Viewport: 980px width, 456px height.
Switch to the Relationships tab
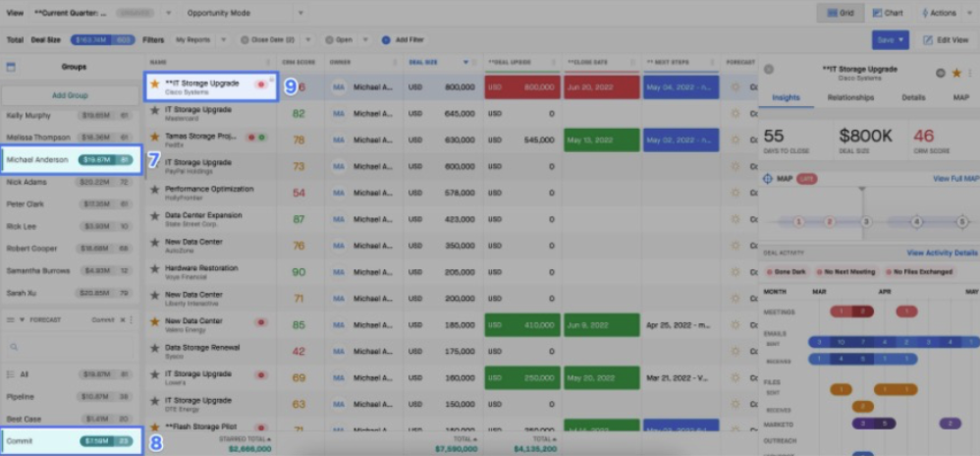850,97
